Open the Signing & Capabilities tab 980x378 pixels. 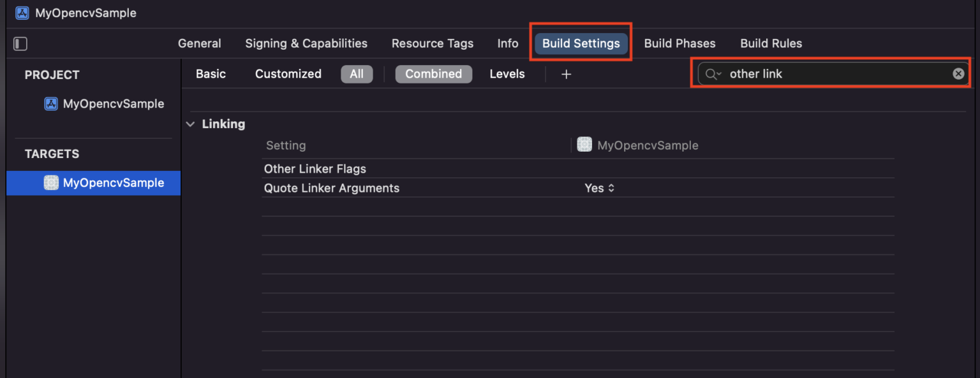click(306, 43)
